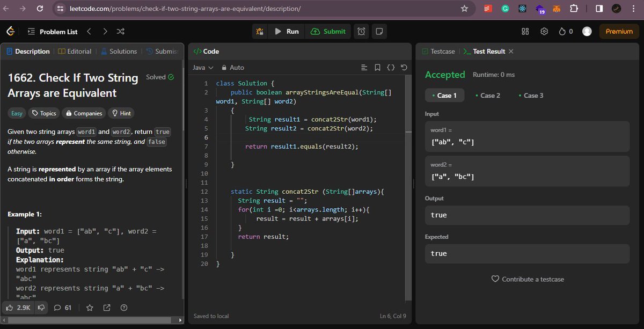This screenshot has height=329, width=644.
Task: Like the problem with thumbs up 2.9K
Action: tap(18, 308)
